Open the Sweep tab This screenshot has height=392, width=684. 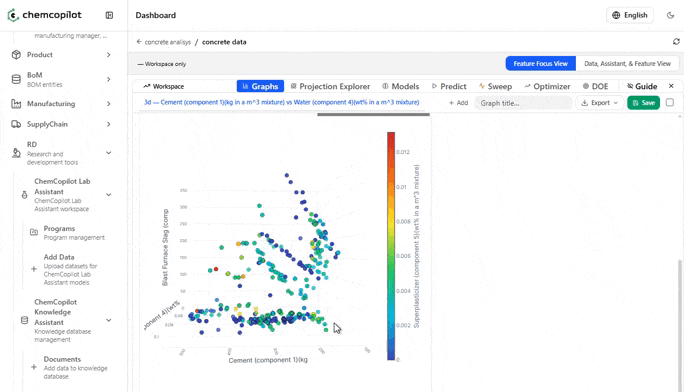click(x=495, y=86)
